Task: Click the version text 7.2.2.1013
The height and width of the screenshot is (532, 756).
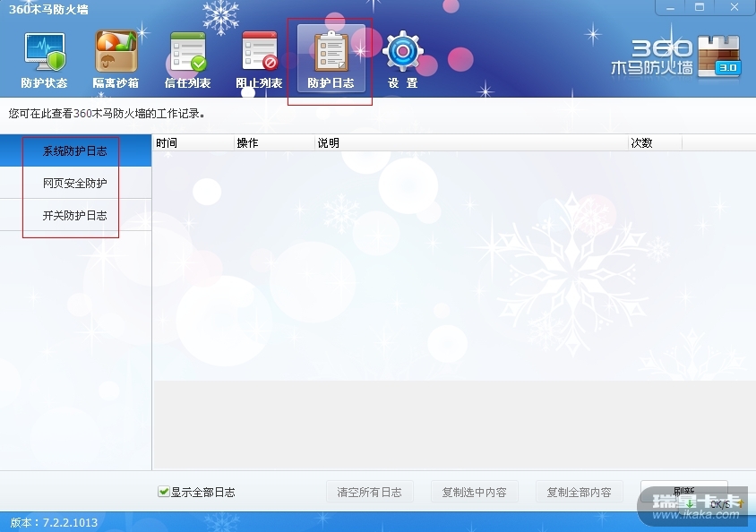Action: (x=70, y=522)
